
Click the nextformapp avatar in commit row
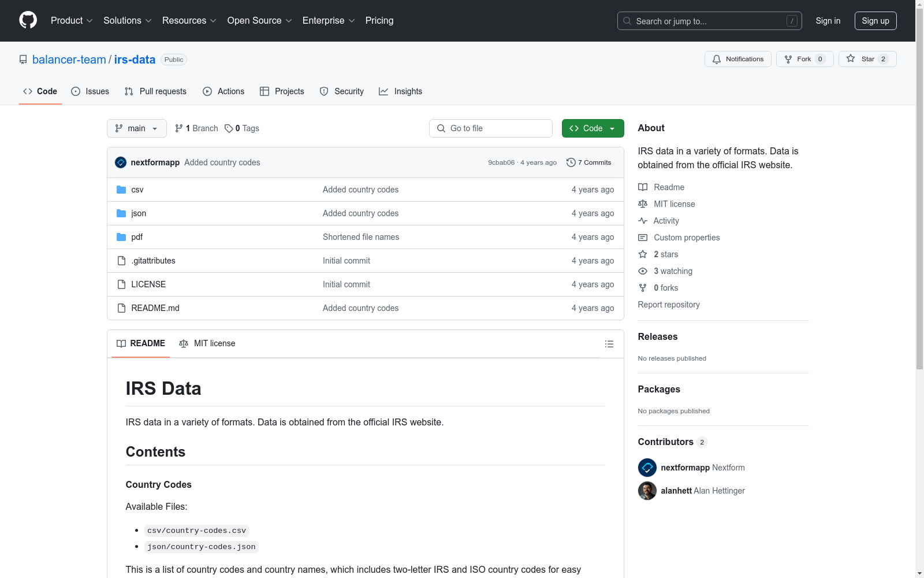point(121,162)
